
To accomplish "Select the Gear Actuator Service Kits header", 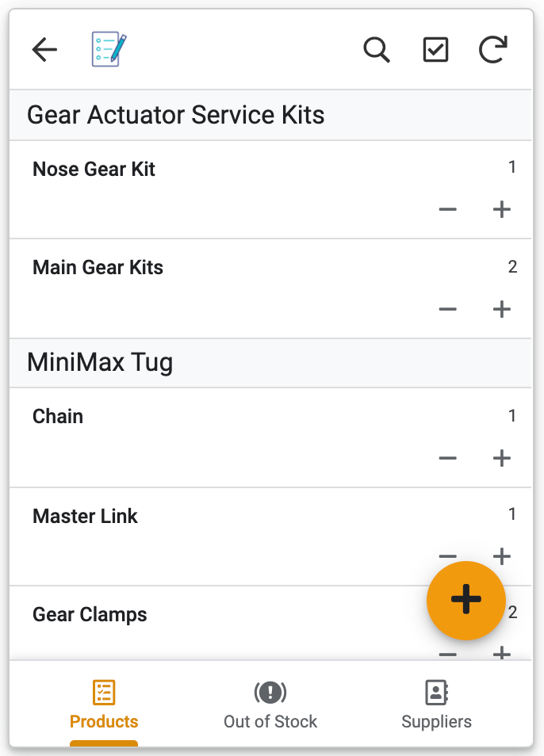I will coord(270,115).
